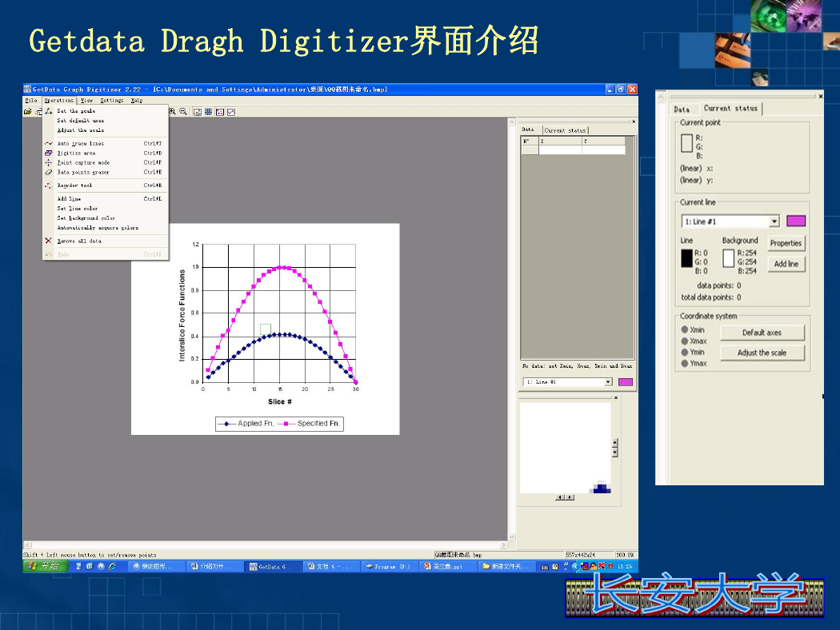Screen dimensions: 840x630
Task: Choose Adjust the scale menu entry
Action: (x=106, y=130)
